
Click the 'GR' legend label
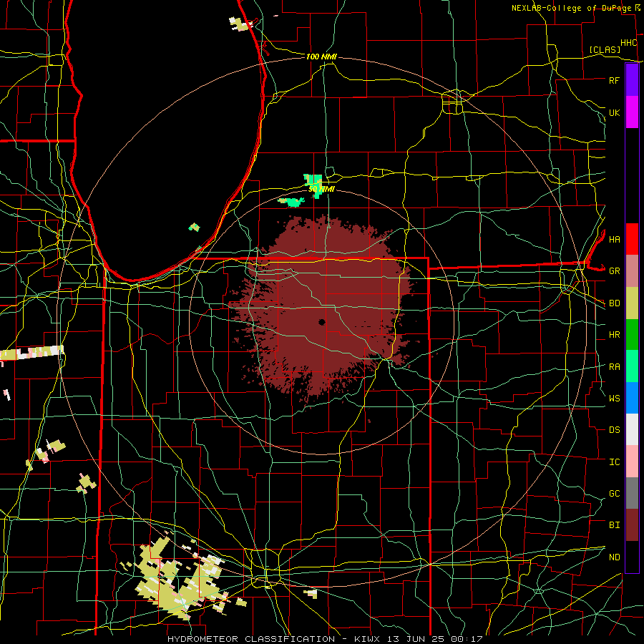pyautogui.click(x=614, y=271)
